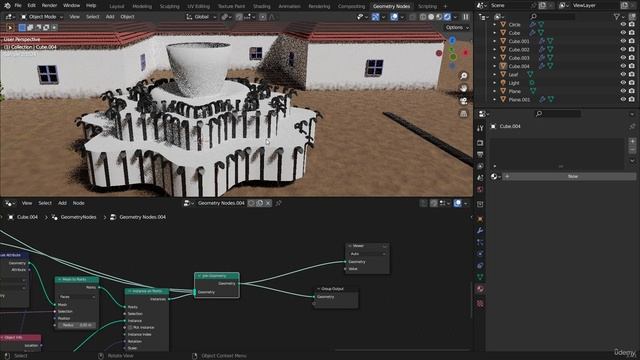Expand the Circle outliner row

tap(494, 24)
